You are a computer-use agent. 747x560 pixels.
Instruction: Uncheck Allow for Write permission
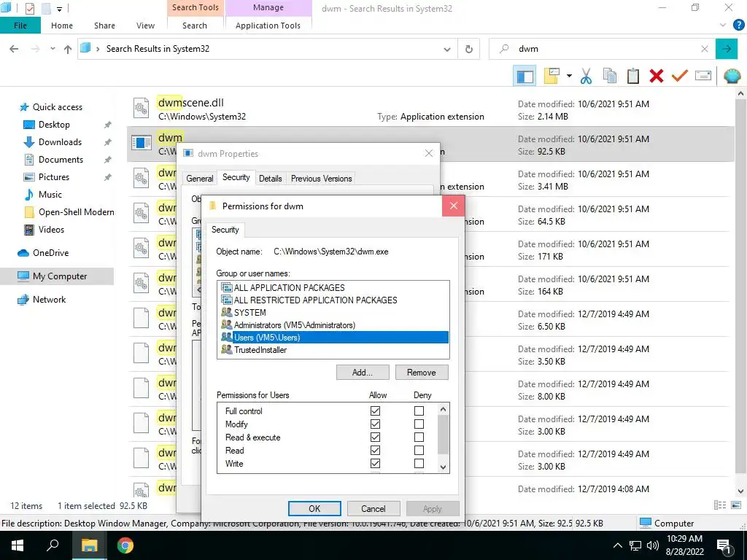(x=376, y=463)
